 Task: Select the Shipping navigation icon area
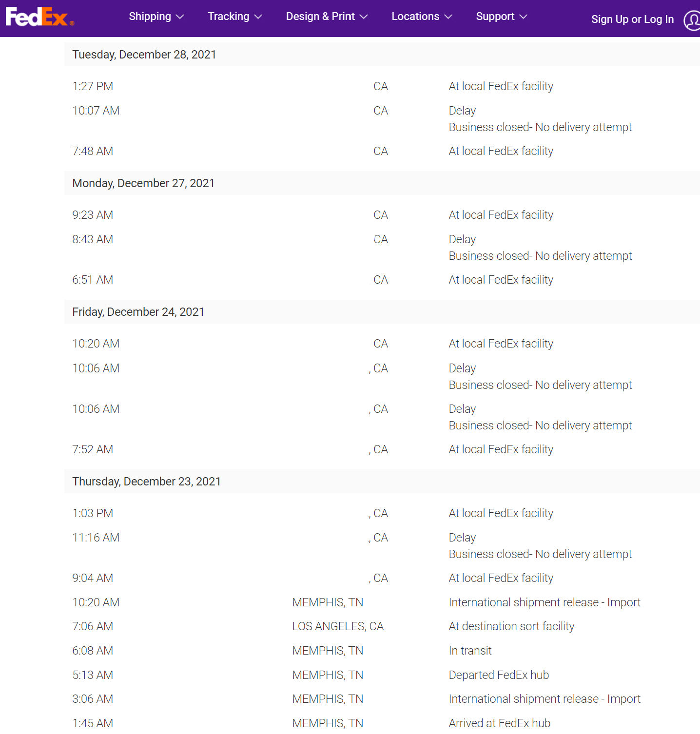149,16
